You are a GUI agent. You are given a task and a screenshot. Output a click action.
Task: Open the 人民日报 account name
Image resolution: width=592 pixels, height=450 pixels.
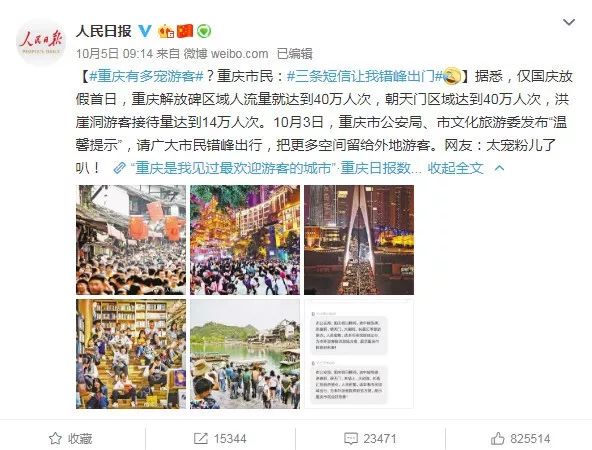click(103, 31)
